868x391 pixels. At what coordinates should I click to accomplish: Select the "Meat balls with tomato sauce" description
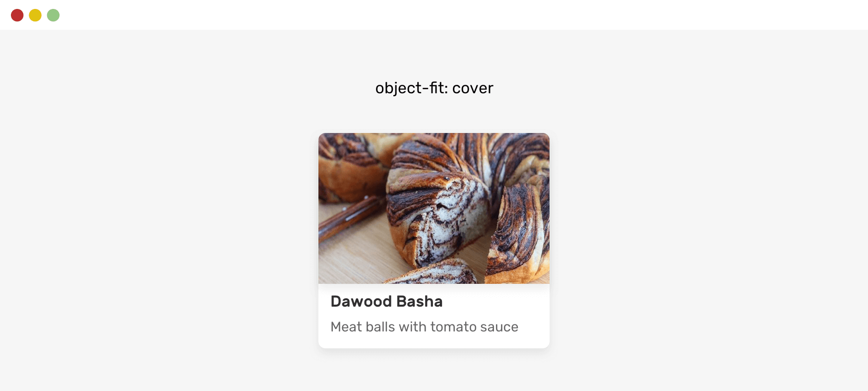[x=424, y=326]
